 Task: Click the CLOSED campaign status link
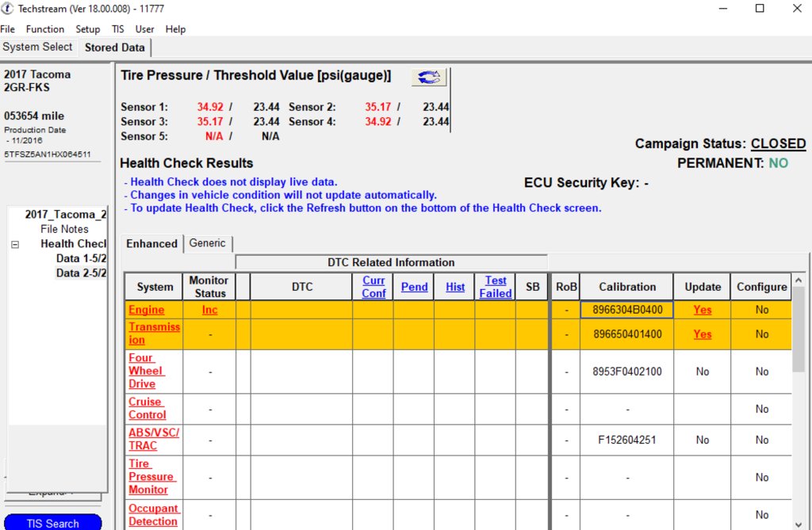(x=779, y=143)
